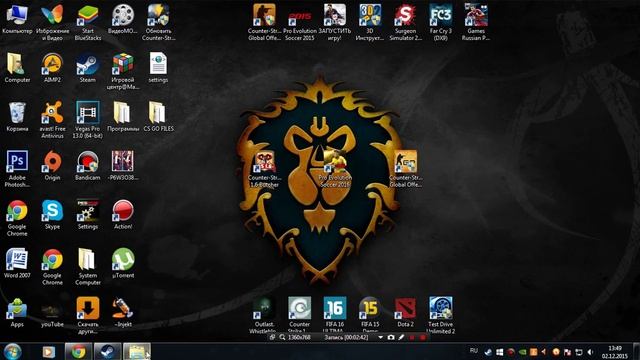Launch Bandicam desktop shortcut
This screenshot has height=360, width=640.
[88, 166]
